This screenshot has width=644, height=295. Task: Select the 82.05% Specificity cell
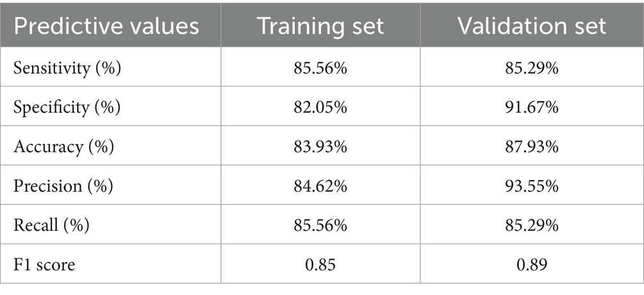click(x=320, y=107)
